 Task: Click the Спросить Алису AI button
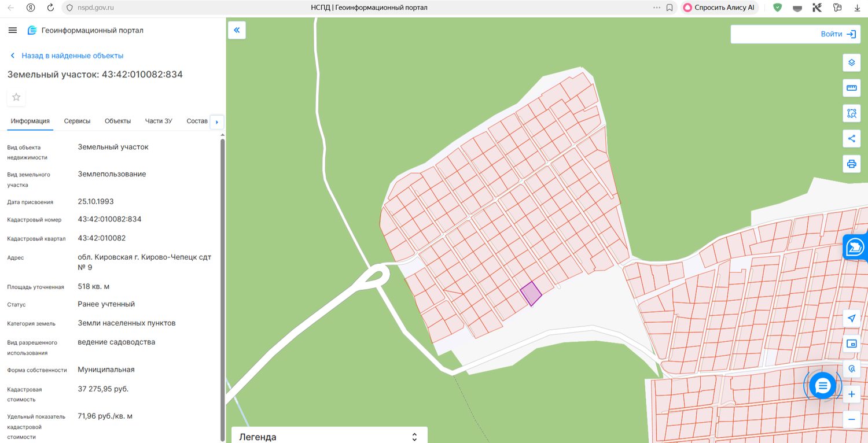point(720,8)
